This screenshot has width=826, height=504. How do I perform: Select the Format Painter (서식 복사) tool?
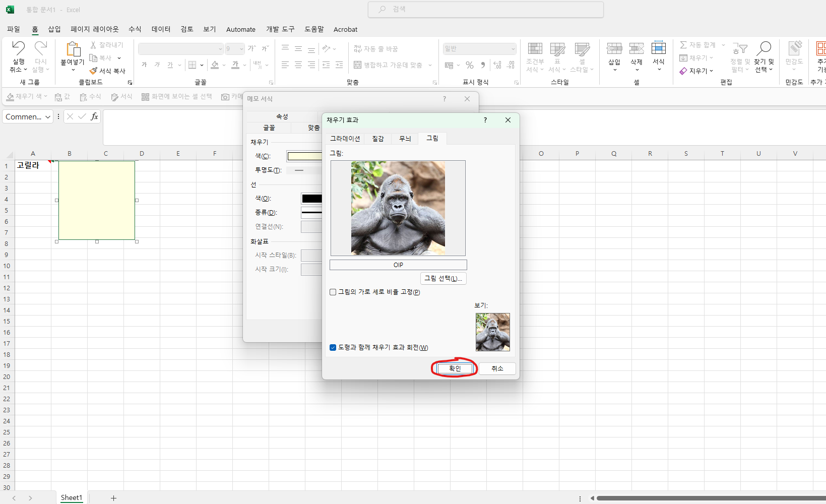107,71
